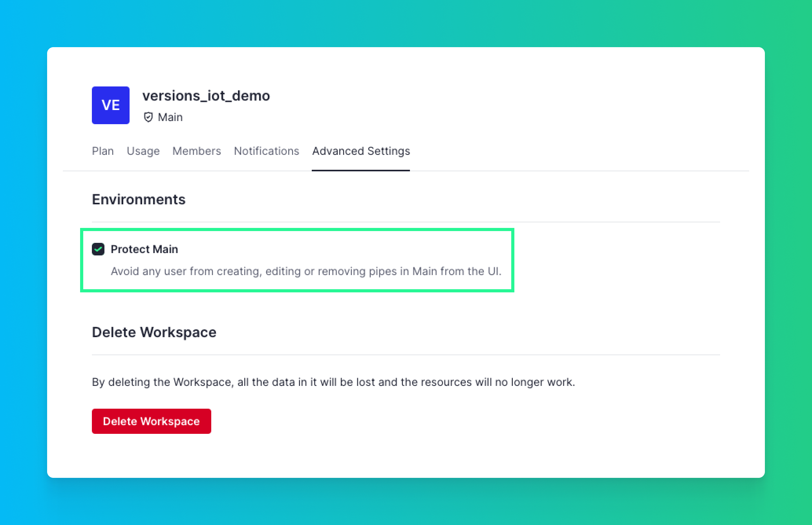Click the Protect Main label text

[144, 249]
